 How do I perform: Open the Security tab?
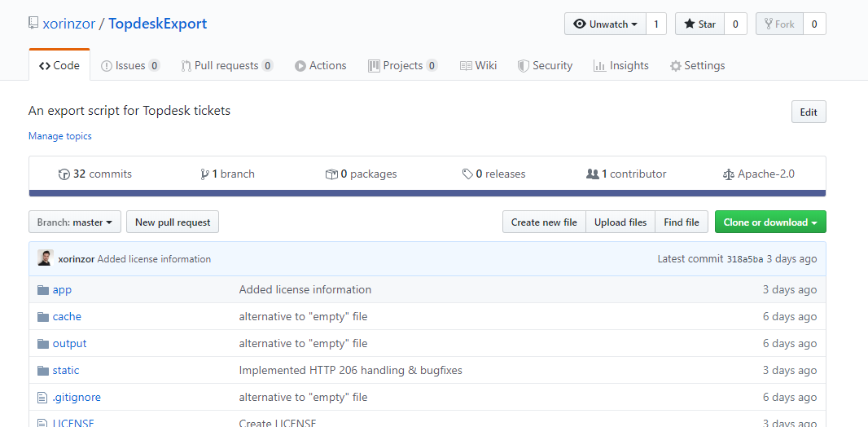pos(545,65)
